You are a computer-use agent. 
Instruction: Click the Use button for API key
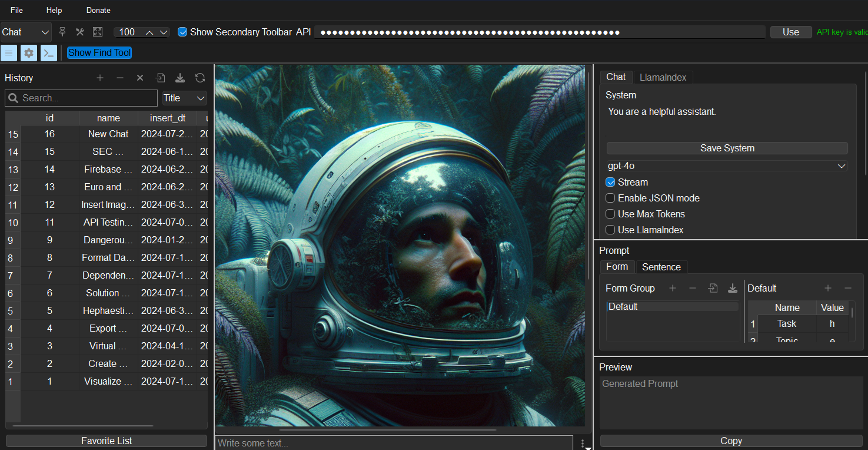click(791, 32)
